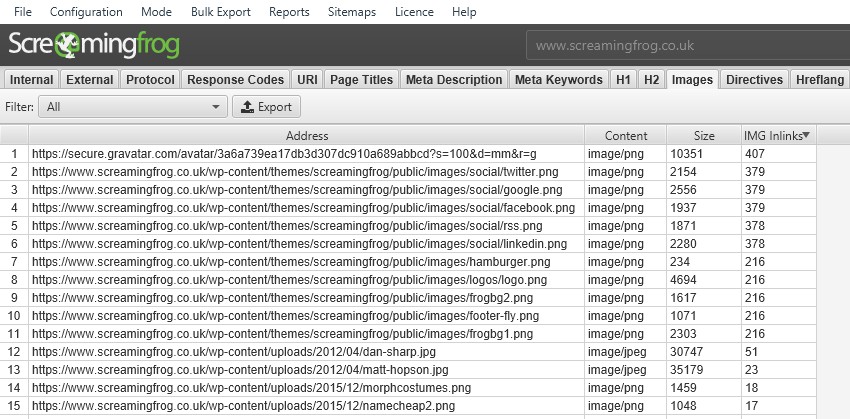850x419 pixels.
Task: Switch to the H2 tab
Action: click(x=652, y=80)
